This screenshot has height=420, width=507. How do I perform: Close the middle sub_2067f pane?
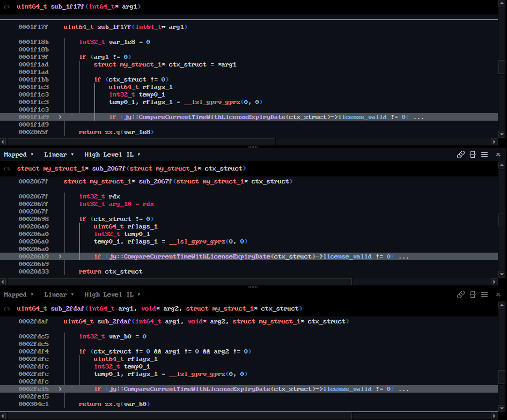(498, 154)
